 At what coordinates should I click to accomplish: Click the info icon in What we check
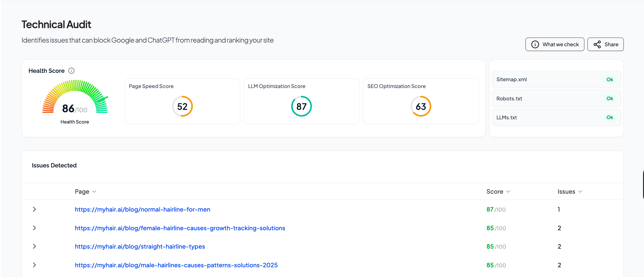point(535,44)
